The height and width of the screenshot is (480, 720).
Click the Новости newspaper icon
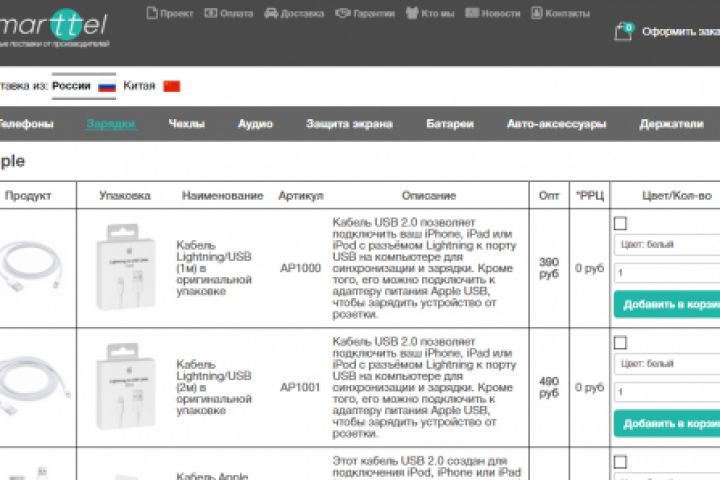click(x=472, y=13)
